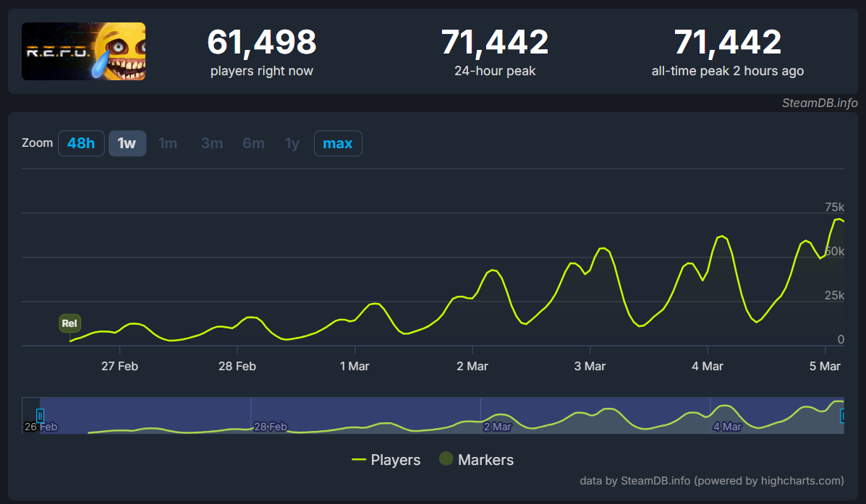
Task: Open the SteamDB.info watermark link
Action: 819,103
